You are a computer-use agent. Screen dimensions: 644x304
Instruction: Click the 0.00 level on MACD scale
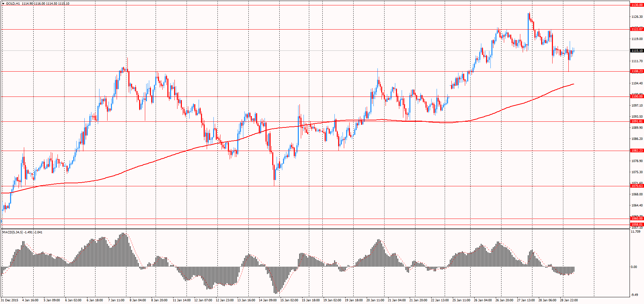click(x=634, y=267)
